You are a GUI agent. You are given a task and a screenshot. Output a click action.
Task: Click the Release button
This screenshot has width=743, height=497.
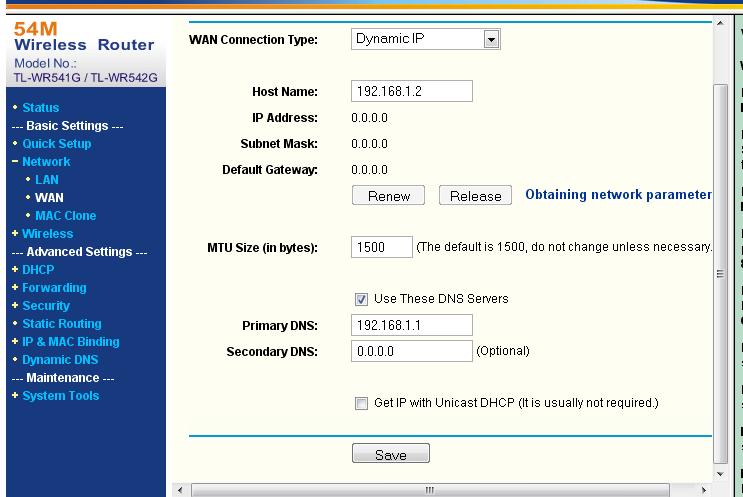click(475, 195)
